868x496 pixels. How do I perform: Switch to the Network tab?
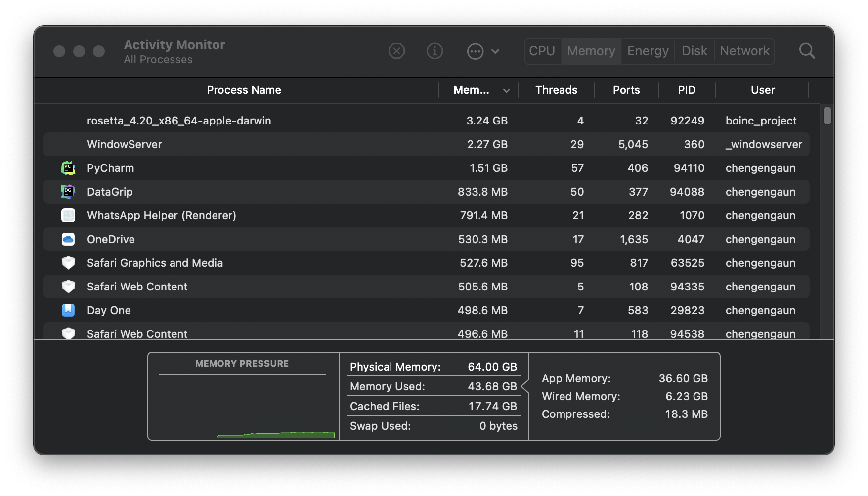point(744,51)
